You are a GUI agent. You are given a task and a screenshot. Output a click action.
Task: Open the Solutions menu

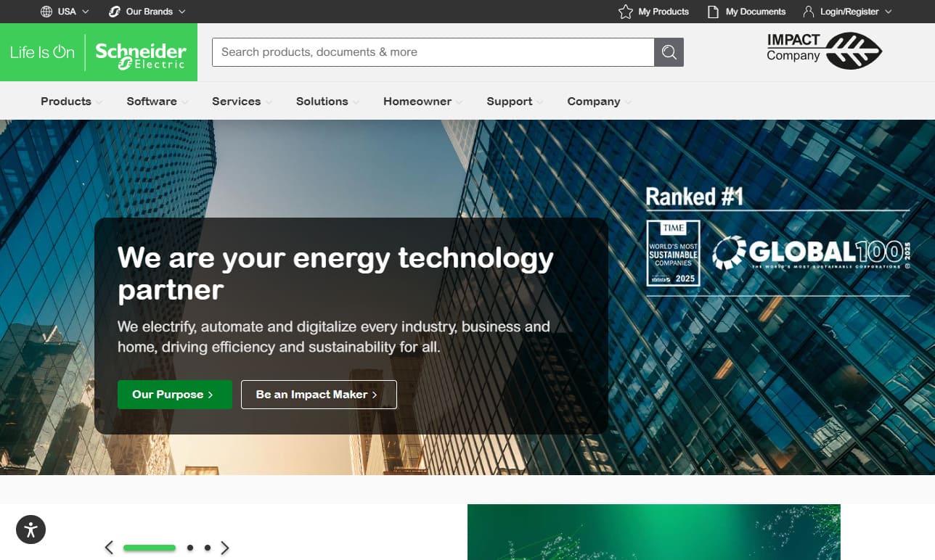322,102
